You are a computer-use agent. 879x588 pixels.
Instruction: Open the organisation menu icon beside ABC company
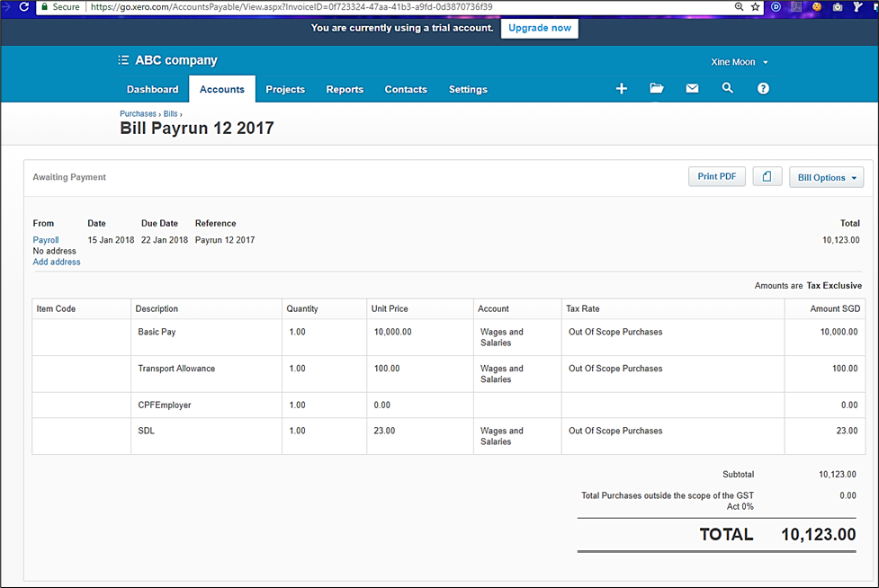tap(123, 60)
